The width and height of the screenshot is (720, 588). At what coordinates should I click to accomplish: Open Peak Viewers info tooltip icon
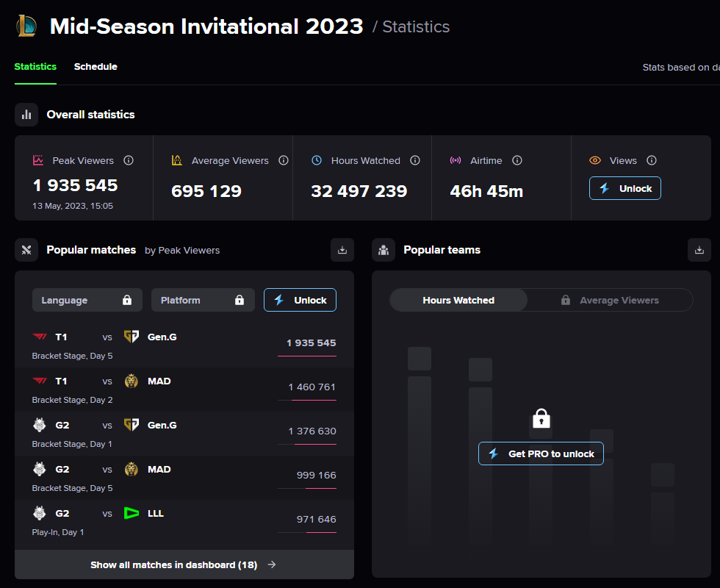tap(129, 160)
